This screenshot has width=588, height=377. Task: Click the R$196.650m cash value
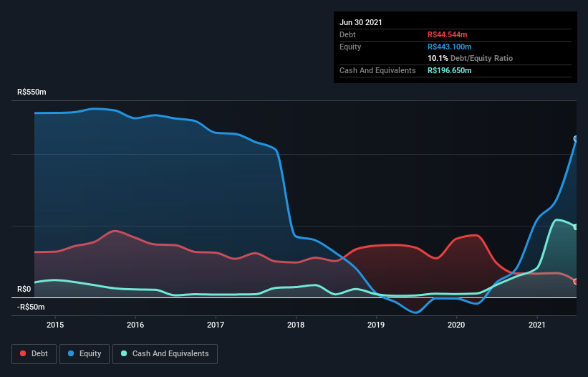[450, 70]
